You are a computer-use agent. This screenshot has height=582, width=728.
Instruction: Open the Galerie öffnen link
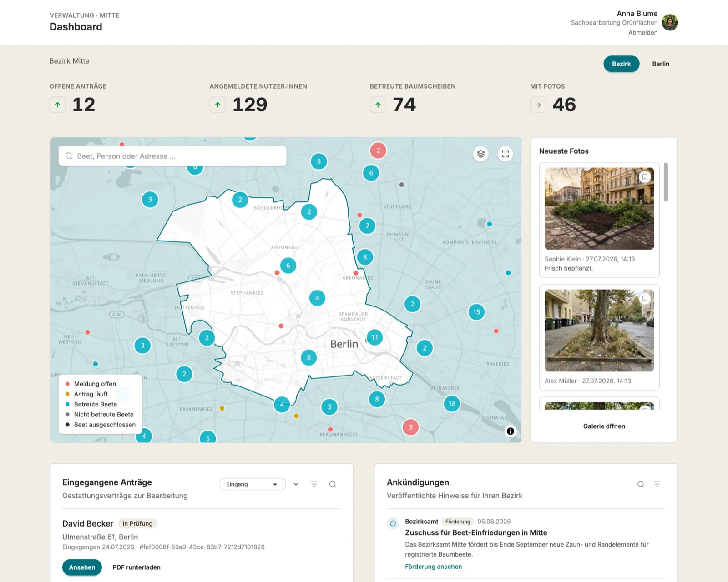(x=604, y=426)
